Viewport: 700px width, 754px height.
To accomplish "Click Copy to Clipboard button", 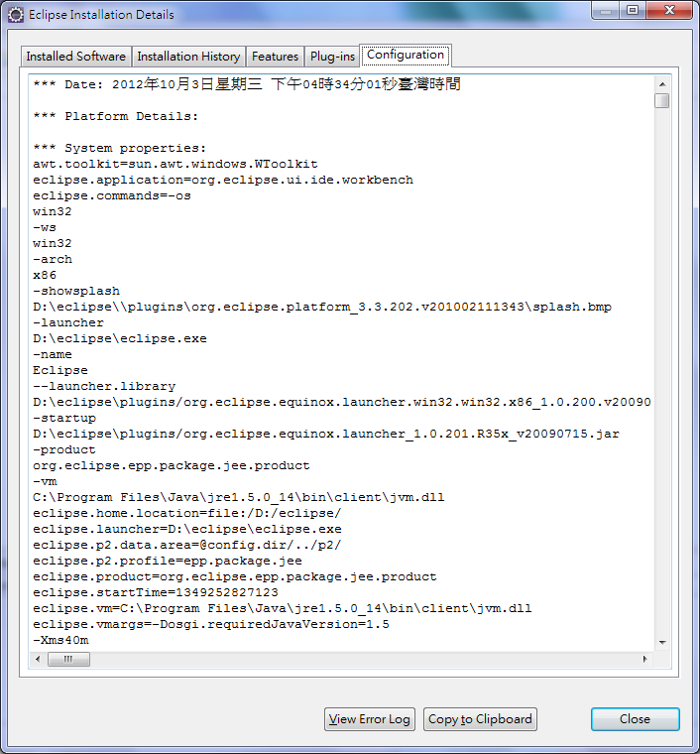I will [480, 719].
